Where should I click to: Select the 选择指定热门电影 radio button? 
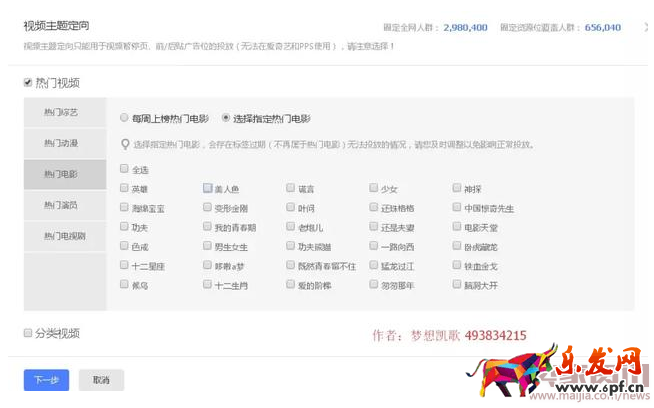pos(226,117)
